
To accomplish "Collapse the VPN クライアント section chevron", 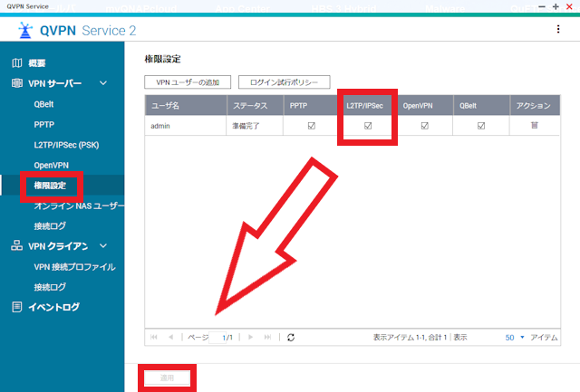I will 103,245.
